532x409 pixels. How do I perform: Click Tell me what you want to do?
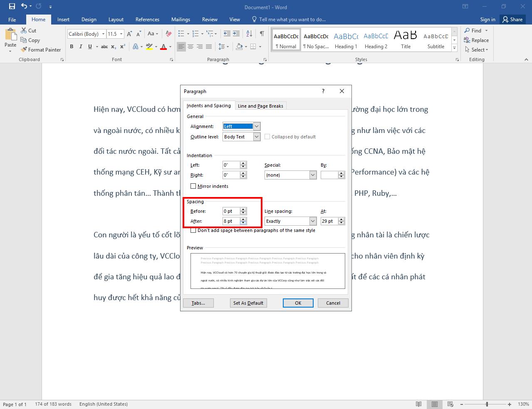point(289,20)
